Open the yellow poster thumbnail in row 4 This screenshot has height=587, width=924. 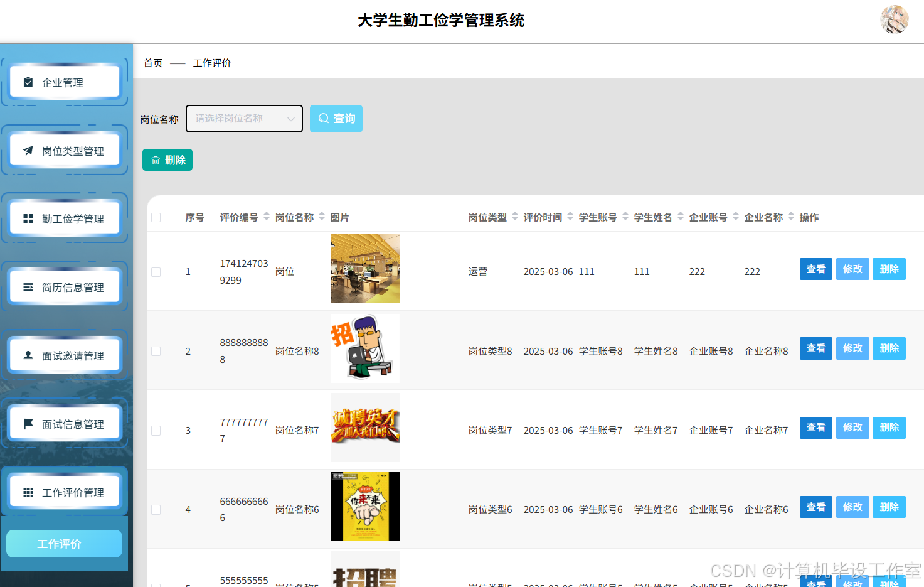click(365, 507)
